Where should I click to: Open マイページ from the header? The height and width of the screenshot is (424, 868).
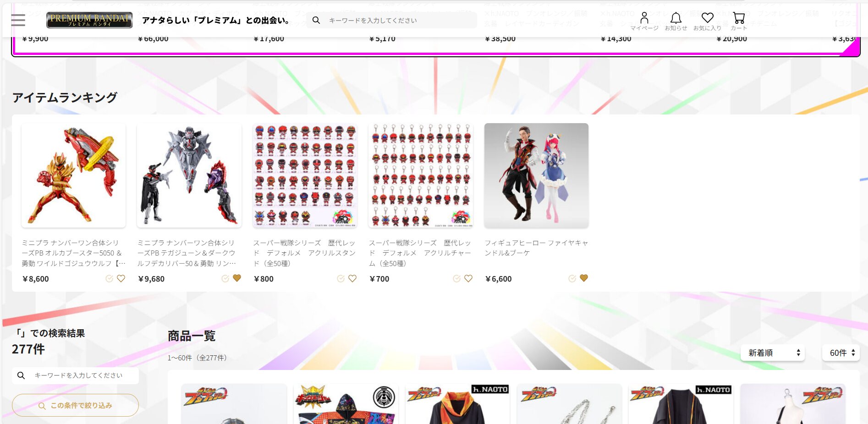pyautogui.click(x=644, y=22)
